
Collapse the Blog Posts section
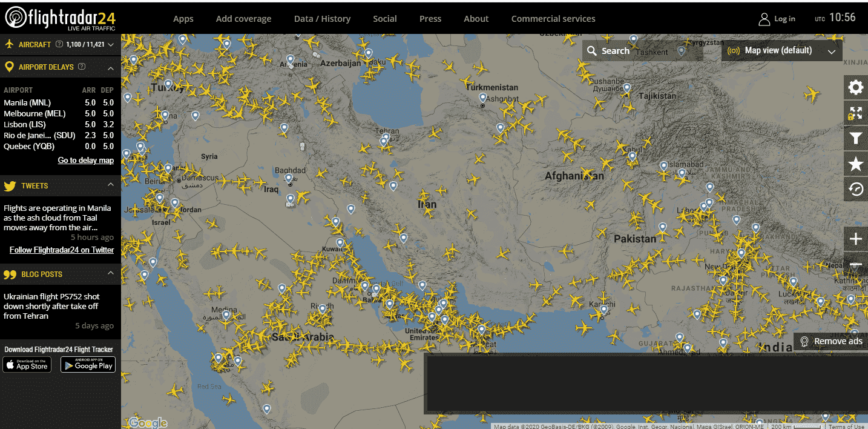tap(110, 273)
